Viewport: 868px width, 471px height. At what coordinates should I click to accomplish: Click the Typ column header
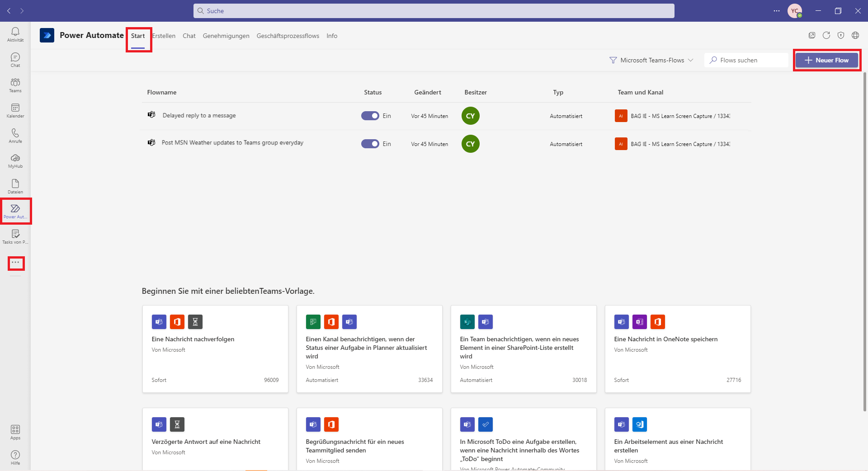[558, 92]
